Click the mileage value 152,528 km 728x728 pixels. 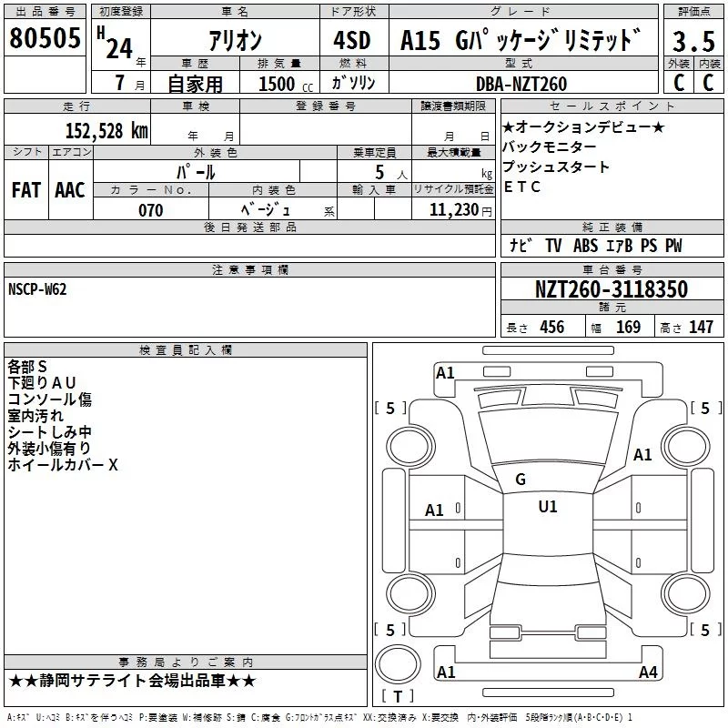point(106,131)
